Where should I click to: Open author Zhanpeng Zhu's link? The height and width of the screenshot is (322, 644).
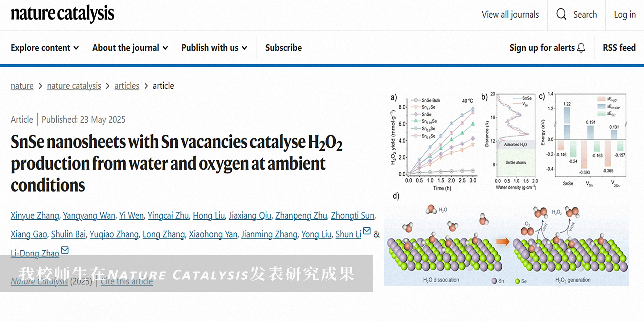pyautogui.click(x=301, y=215)
